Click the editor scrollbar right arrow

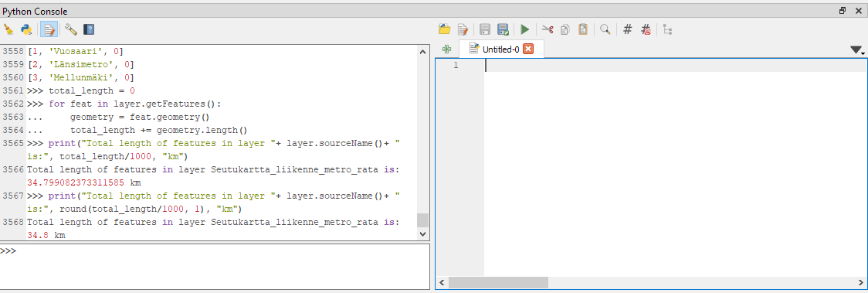pos(861,282)
